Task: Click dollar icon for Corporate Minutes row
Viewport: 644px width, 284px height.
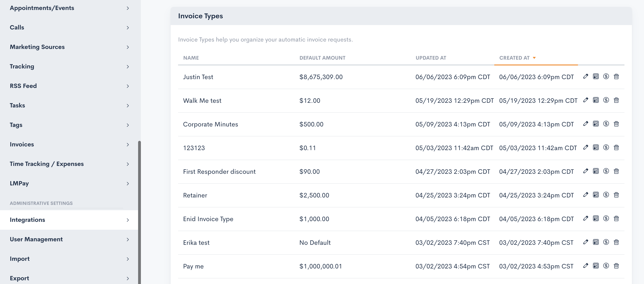Action: point(606,124)
